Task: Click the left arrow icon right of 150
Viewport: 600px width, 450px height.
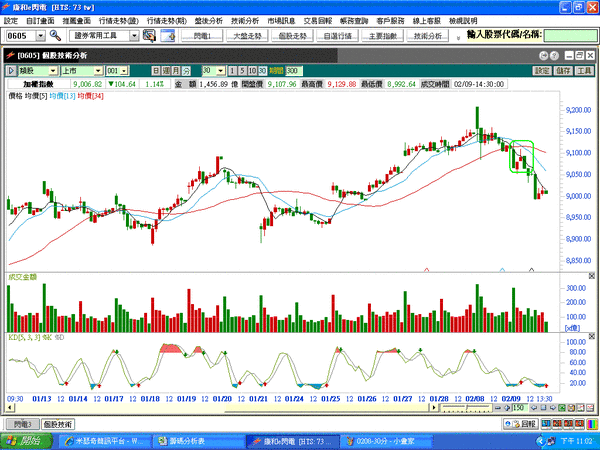Action: (x=535, y=408)
